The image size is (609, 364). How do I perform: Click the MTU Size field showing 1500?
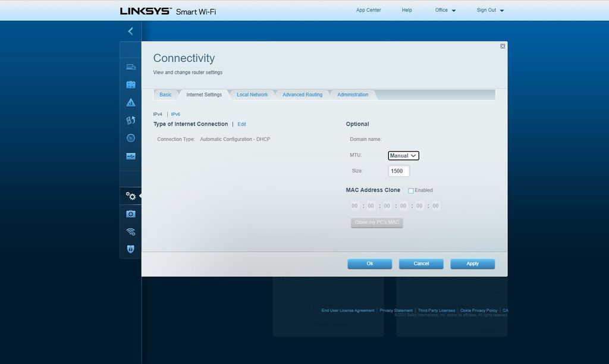coord(398,171)
